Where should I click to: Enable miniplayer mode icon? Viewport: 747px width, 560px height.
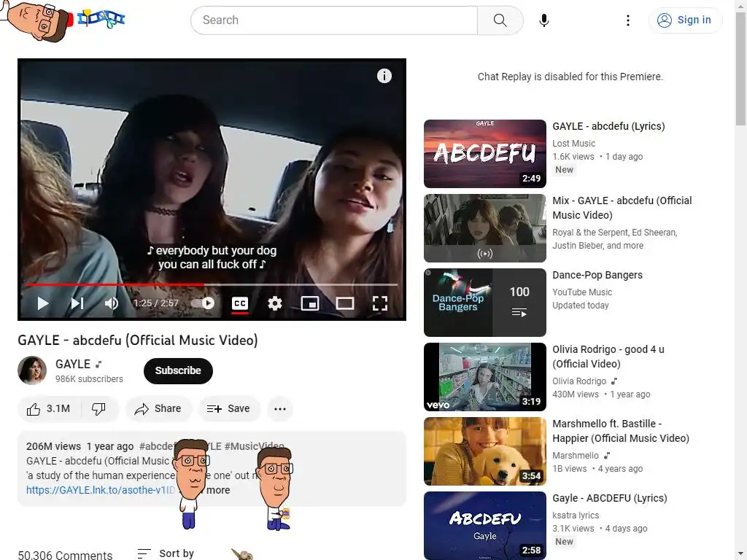point(309,303)
